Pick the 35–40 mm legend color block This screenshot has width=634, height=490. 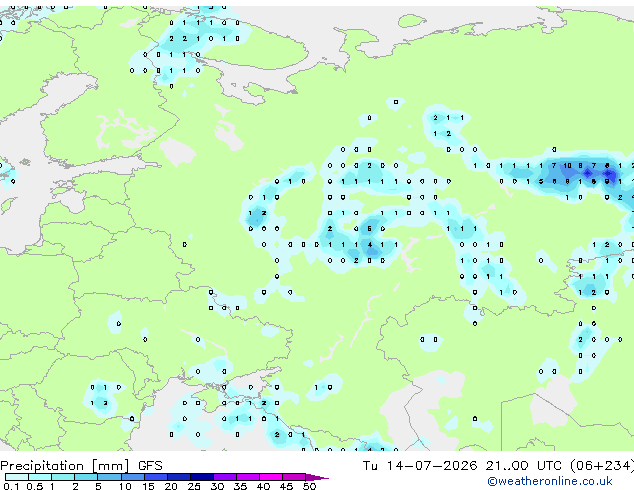tap(248, 477)
